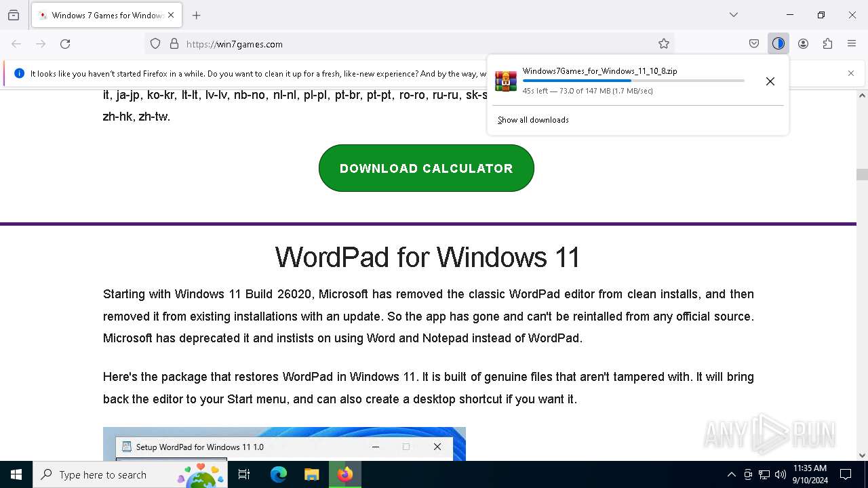Show site security padlock info
This screenshot has width=868, height=488.
pyautogui.click(x=174, y=43)
